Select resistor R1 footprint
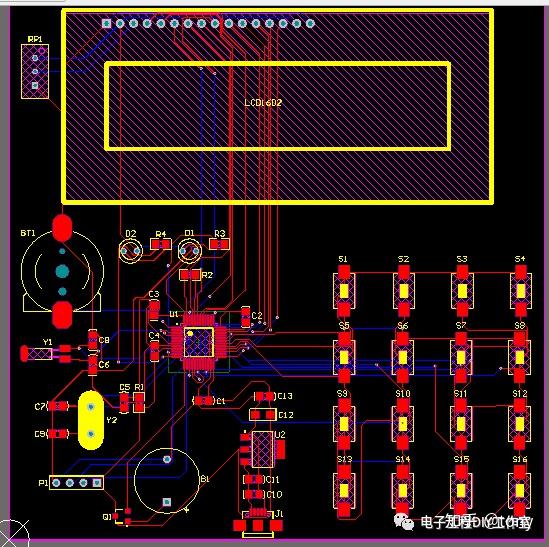 [x=139, y=402]
